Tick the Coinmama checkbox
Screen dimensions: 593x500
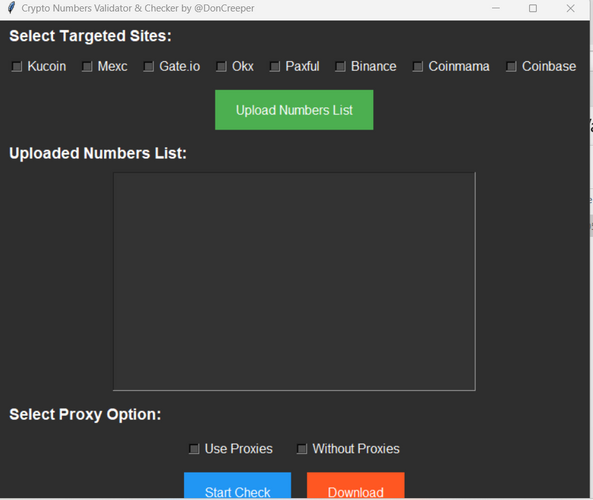[418, 67]
